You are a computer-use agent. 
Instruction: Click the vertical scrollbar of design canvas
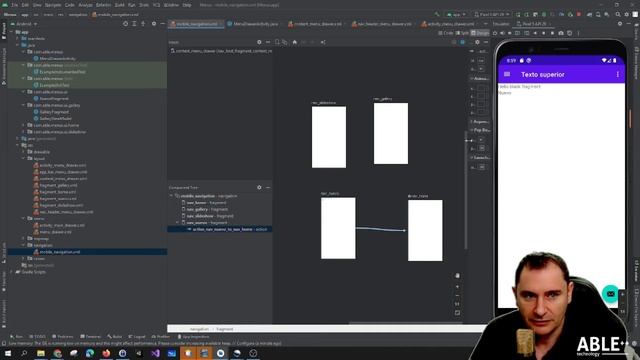point(465,190)
